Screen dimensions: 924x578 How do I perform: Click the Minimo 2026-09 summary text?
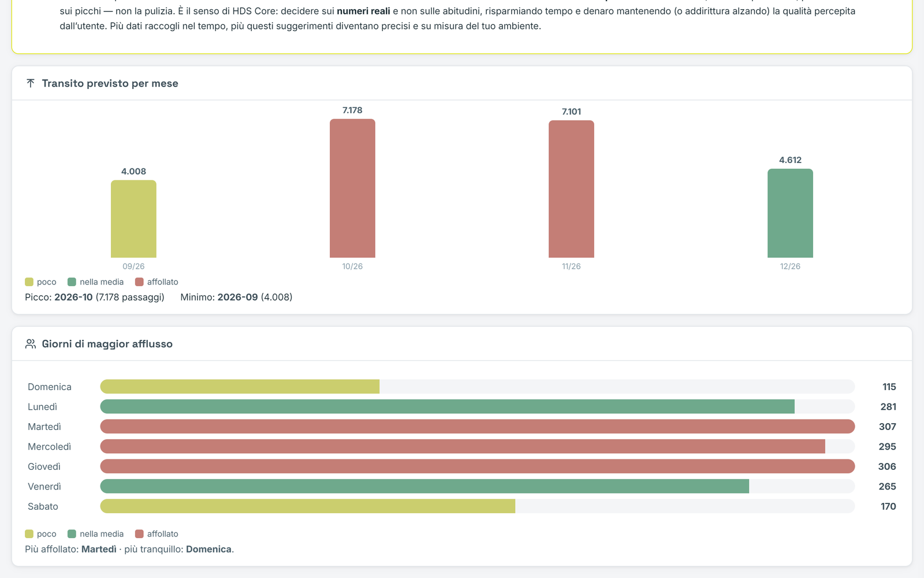click(x=236, y=297)
